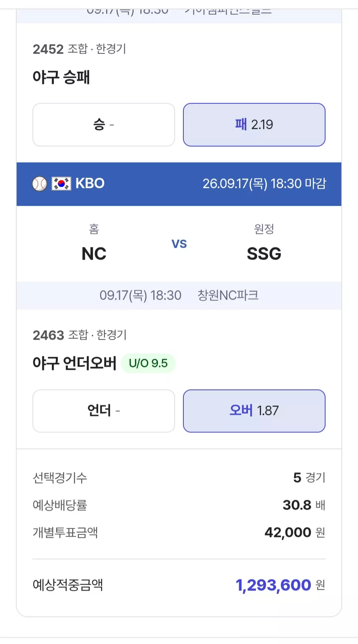Open the KBO league header
Screen dimensions: 358x644
click(179, 184)
